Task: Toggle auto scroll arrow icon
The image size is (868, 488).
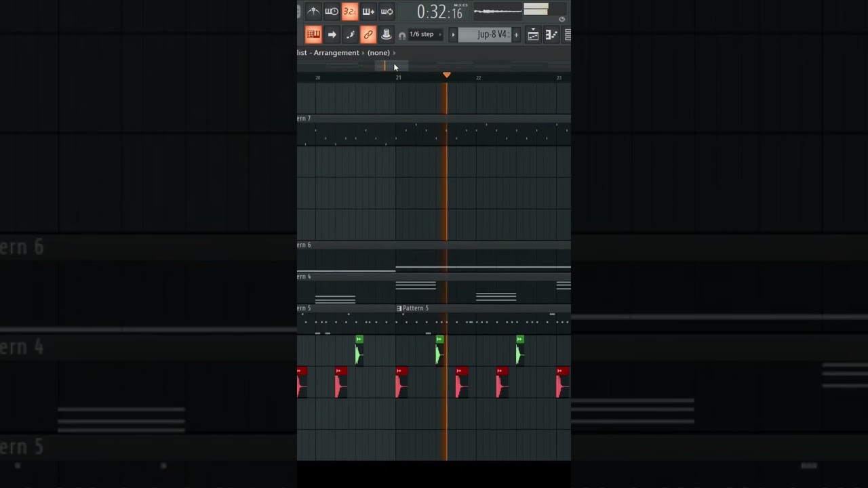Action: 332,35
